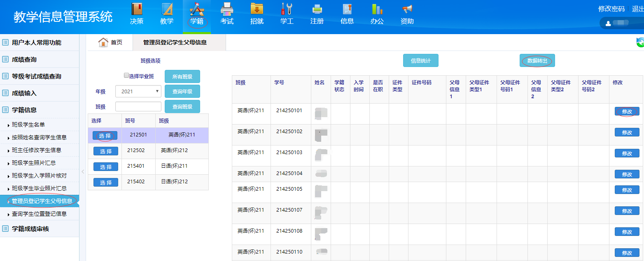Open the 年级 dropdown showing 2021
This screenshot has width=644, height=261.
click(x=138, y=91)
